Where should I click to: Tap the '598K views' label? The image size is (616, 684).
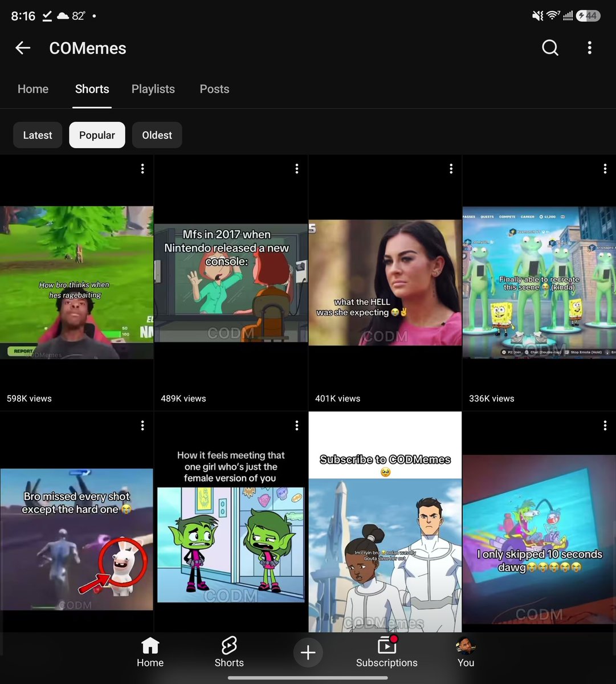[29, 398]
